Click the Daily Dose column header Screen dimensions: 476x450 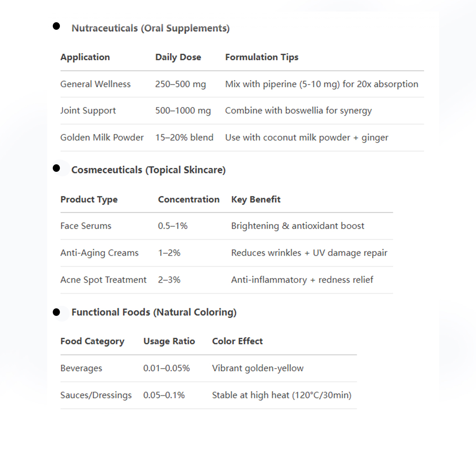178,57
